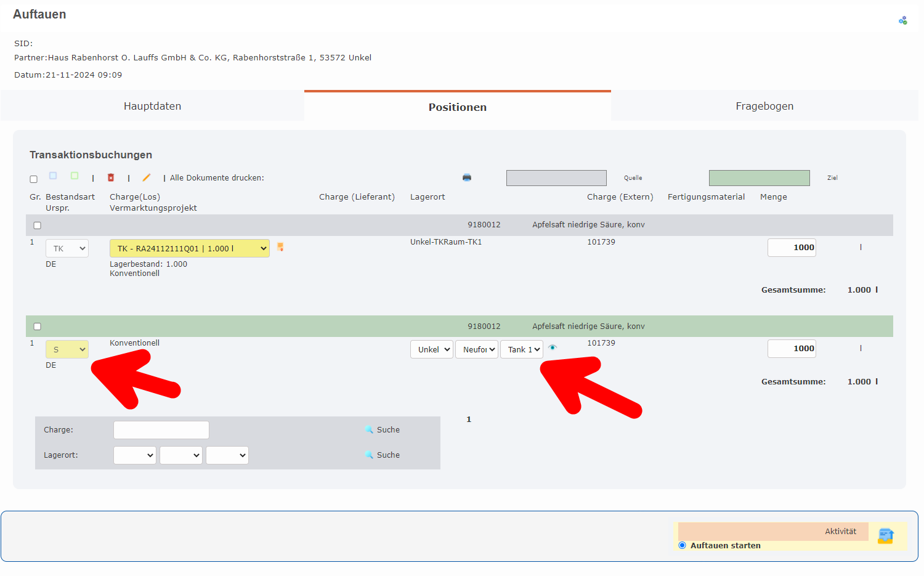The width and height of the screenshot is (924, 576).
Task: Switch to the Hauptdaten tab
Action: click(x=152, y=105)
